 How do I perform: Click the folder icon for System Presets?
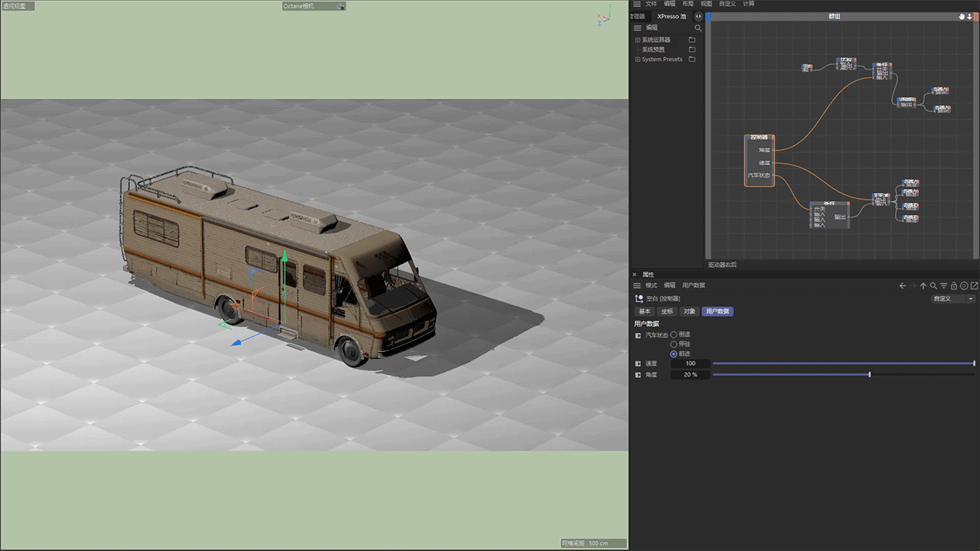692,60
